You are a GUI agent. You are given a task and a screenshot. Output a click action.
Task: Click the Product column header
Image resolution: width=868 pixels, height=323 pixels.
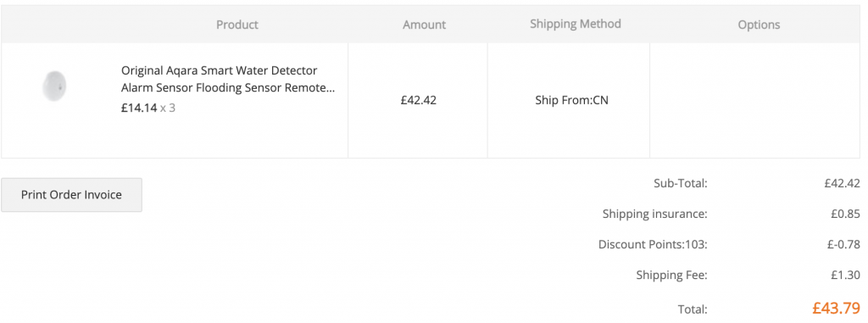pyautogui.click(x=237, y=25)
